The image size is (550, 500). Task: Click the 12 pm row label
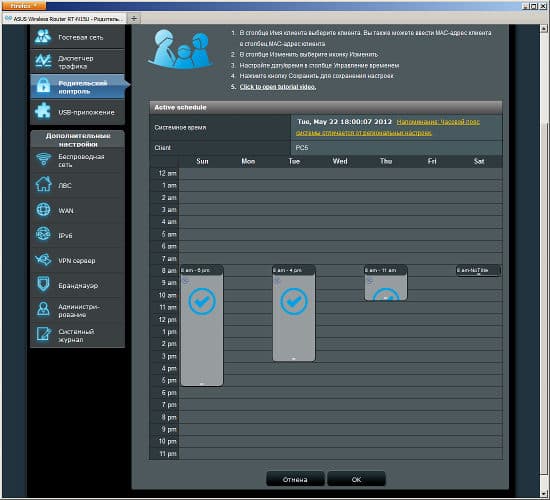[x=167, y=320]
